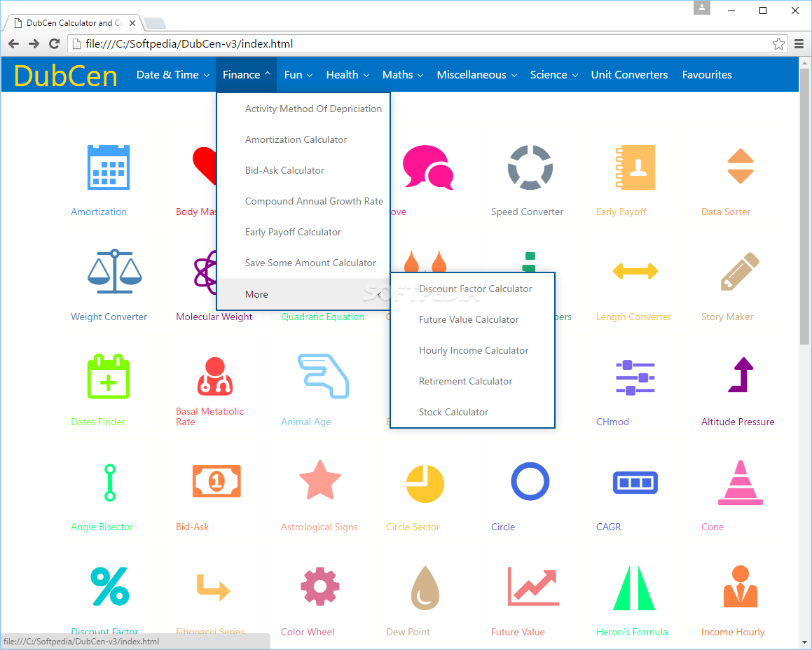Image resolution: width=812 pixels, height=650 pixels.
Task: Click the page vertical scrollbar thumb
Action: click(x=804, y=207)
